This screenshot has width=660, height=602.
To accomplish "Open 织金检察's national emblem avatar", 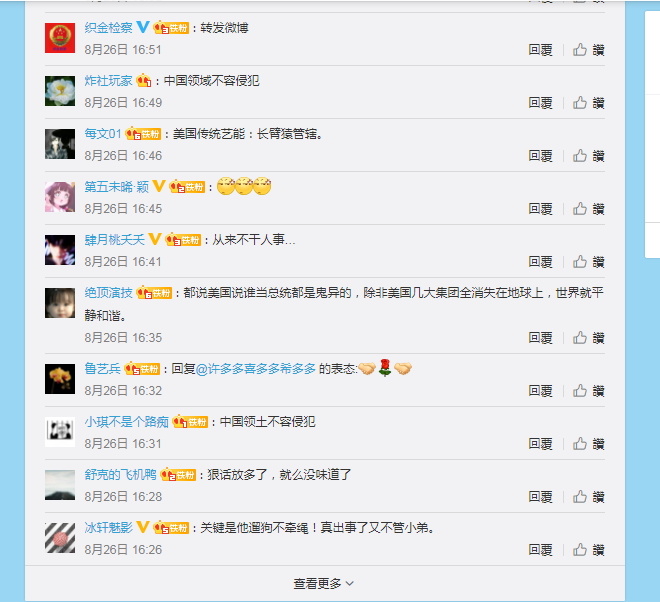I will [x=60, y=38].
